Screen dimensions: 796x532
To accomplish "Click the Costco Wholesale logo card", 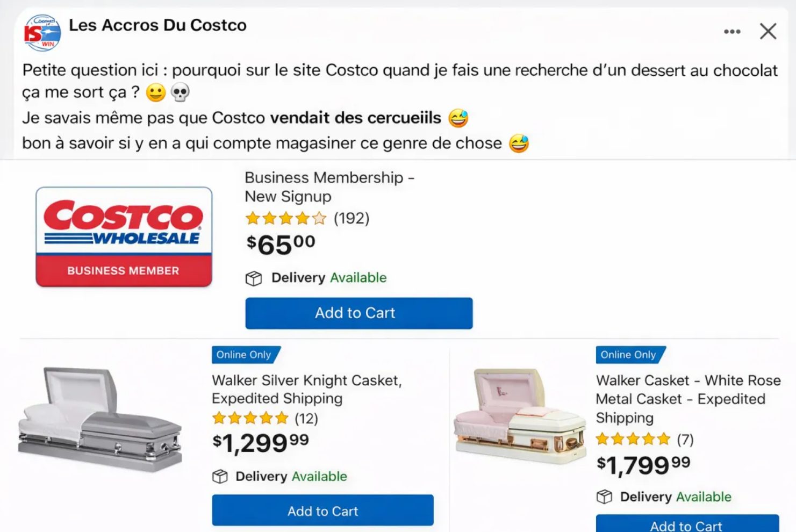I will coord(124,236).
